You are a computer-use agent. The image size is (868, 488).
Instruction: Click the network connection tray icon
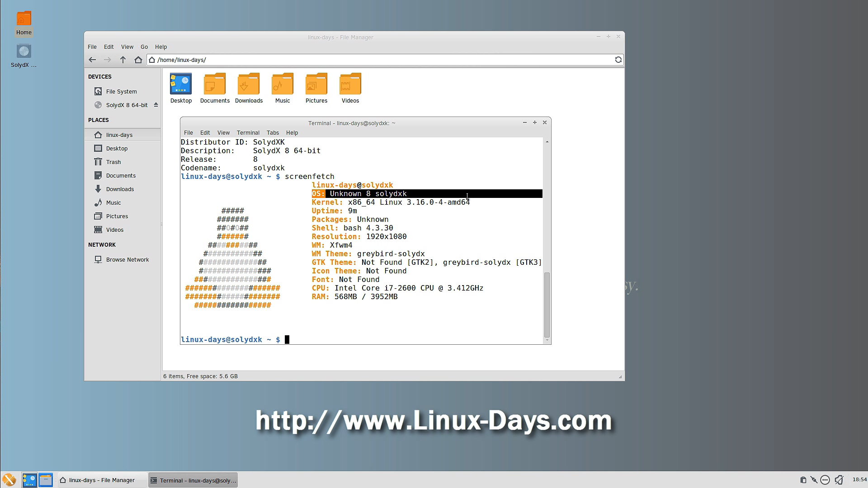coord(814,480)
